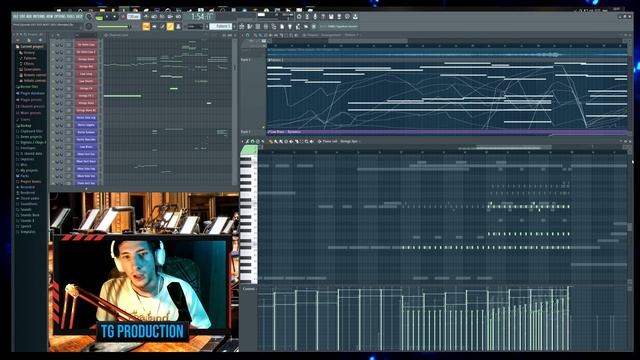Screen dimensions: 640x360
Task: Click the orange typing-keyboard icon under the metronome
Action: point(146,27)
